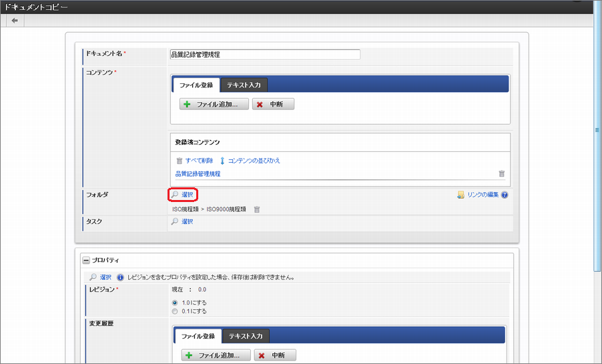Collapse the プロパティ section
The width and height of the screenshot is (602, 364).
point(86,261)
